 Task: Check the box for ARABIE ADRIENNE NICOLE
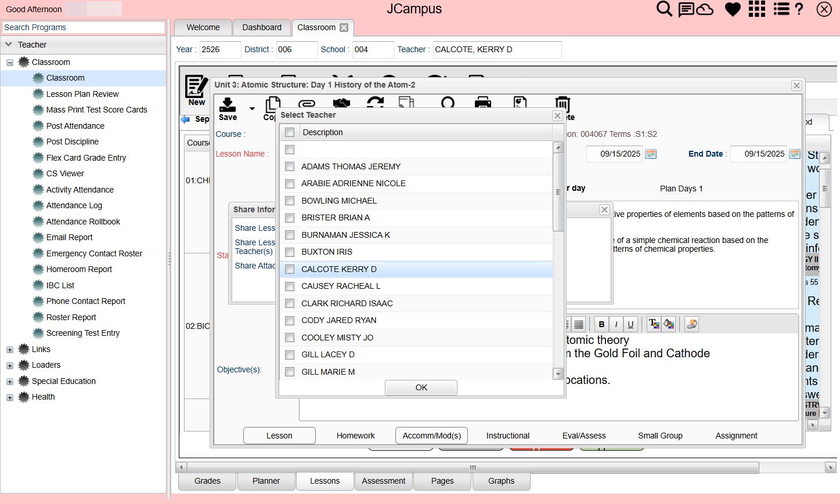290,184
